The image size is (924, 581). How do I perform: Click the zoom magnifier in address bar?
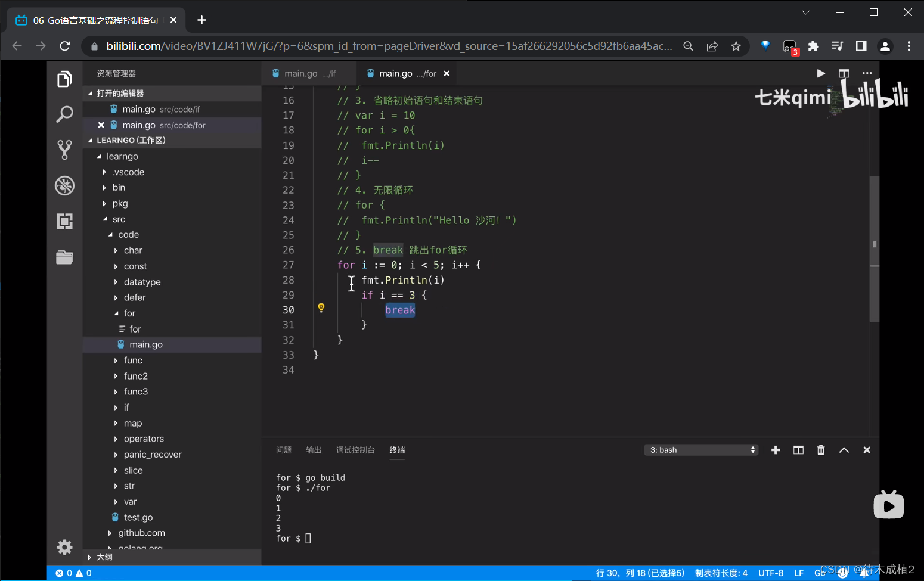[x=689, y=46]
